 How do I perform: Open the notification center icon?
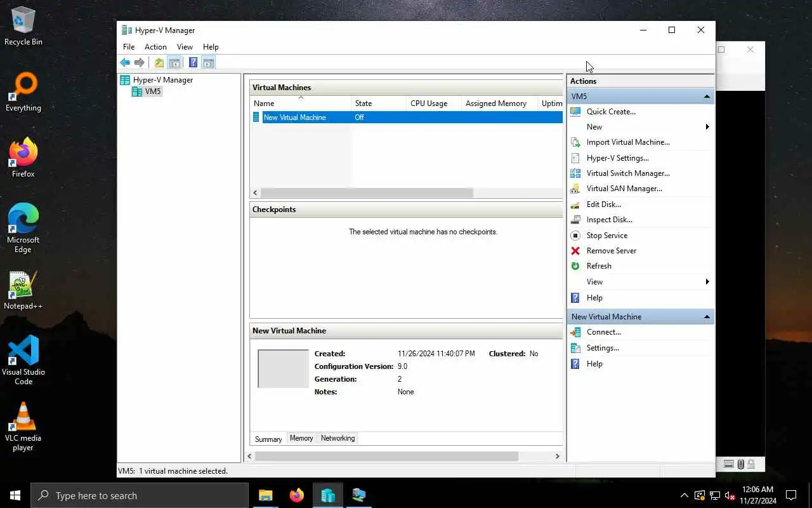point(791,495)
